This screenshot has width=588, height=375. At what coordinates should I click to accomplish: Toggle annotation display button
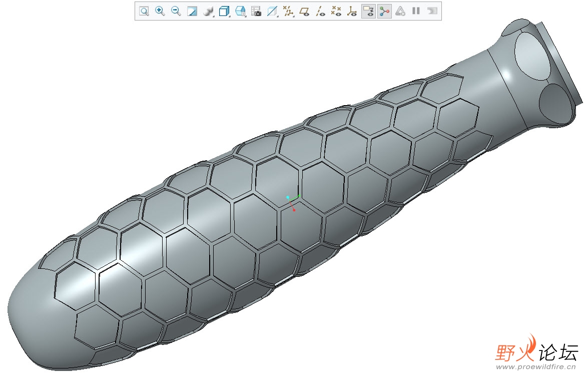[x=369, y=11]
